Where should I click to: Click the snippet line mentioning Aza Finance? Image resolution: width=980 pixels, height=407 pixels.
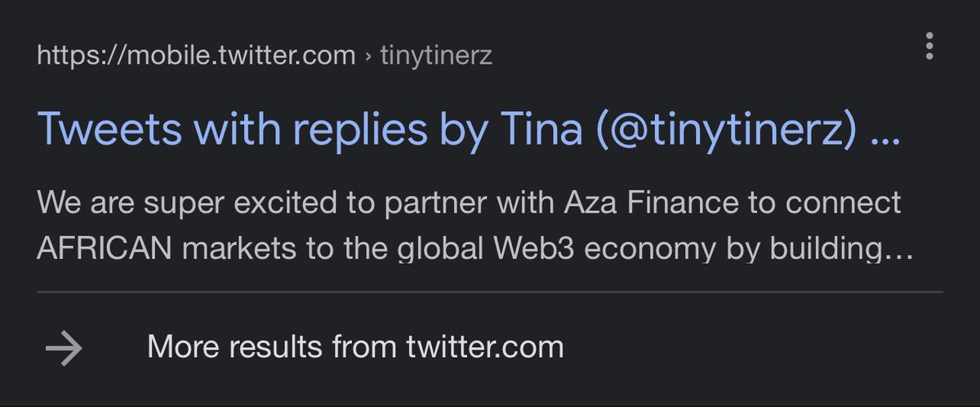click(469, 201)
